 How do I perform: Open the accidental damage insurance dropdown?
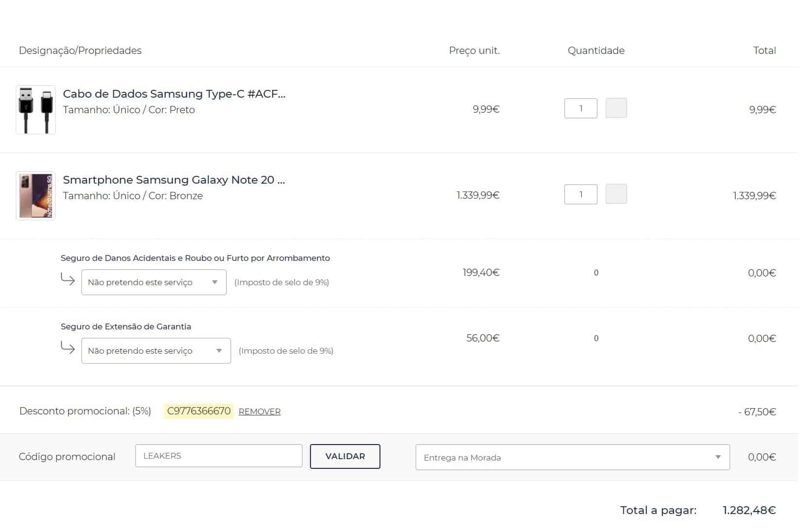point(154,282)
